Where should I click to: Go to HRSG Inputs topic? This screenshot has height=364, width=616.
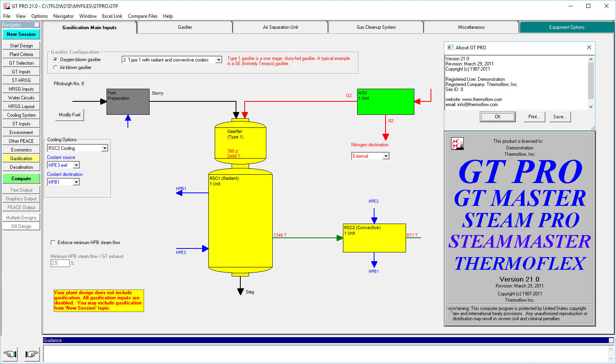[21, 89]
